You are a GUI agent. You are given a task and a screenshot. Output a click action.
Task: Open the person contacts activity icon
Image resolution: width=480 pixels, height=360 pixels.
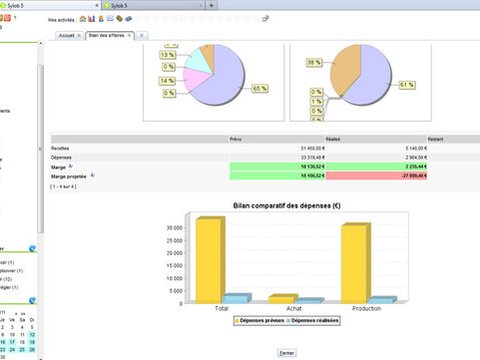tap(101, 19)
